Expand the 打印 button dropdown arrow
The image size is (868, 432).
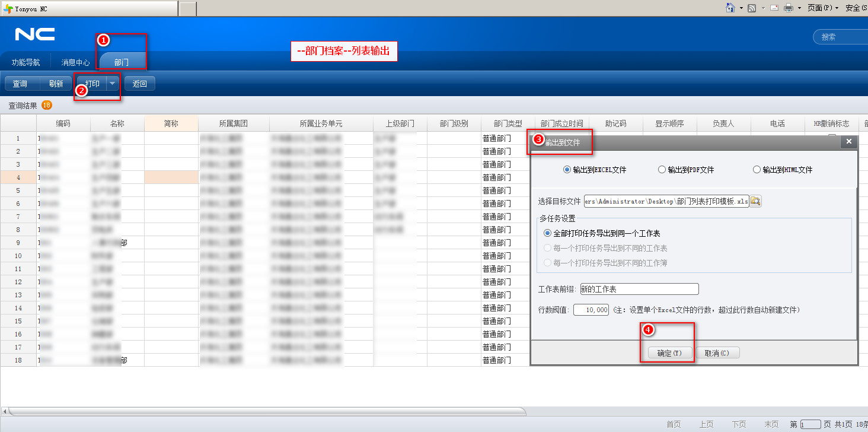tap(113, 84)
